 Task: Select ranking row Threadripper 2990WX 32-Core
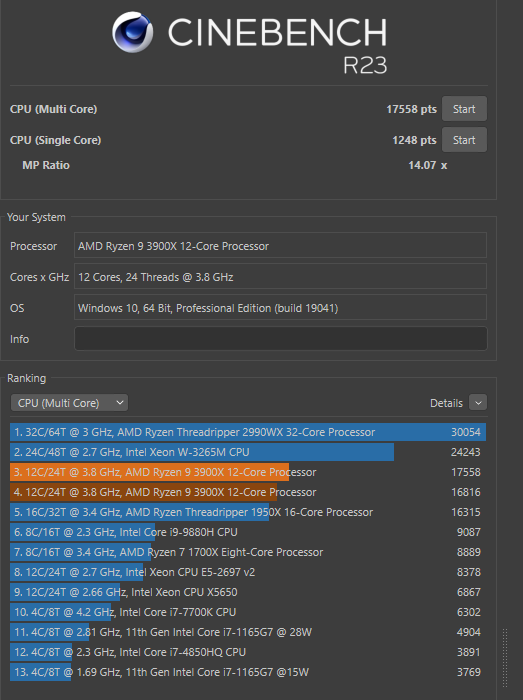click(x=248, y=432)
